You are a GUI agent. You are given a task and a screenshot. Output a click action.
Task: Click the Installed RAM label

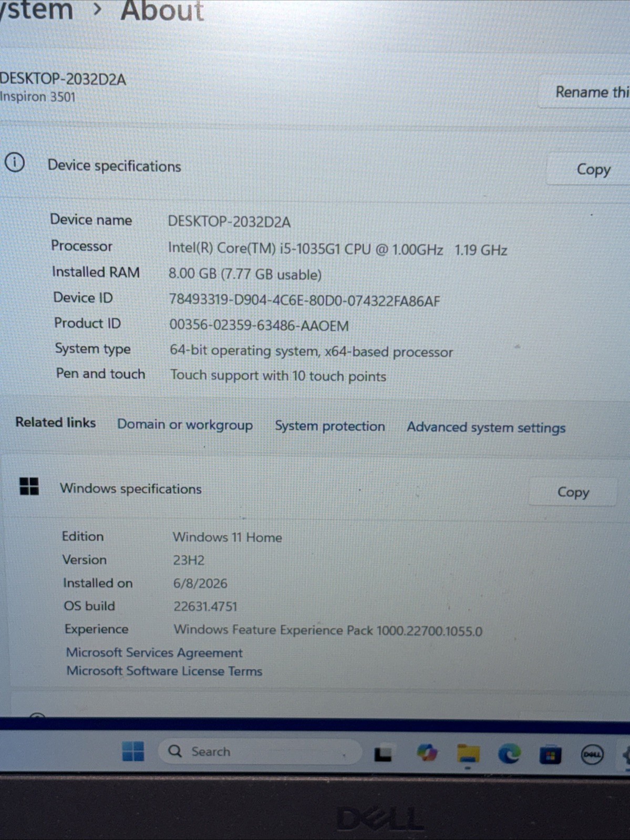pos(96,272)
